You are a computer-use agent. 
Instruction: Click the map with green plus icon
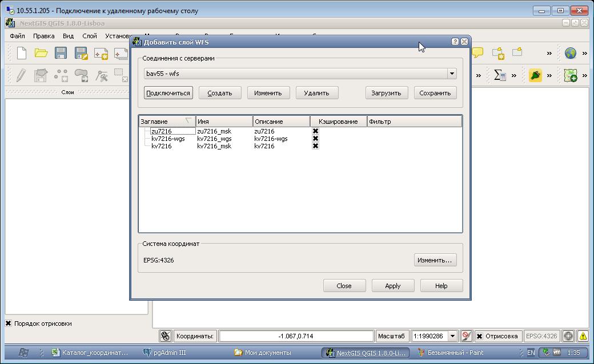point(571,75)
